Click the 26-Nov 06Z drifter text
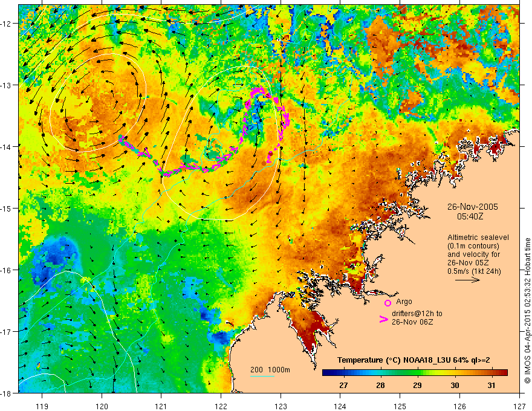Viewport: 532px width, 411px height. pyautogui.click(x=412, y=322)
